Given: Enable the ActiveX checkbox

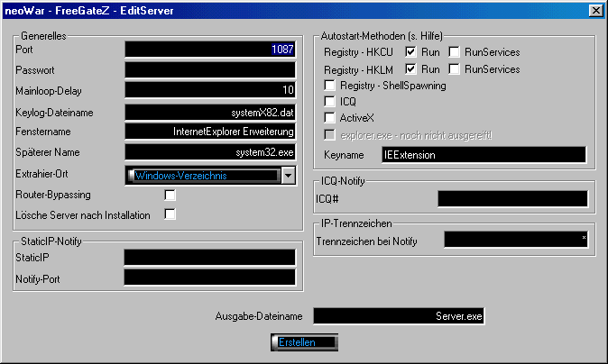Looking at the screenshot, I should [331, 118].
